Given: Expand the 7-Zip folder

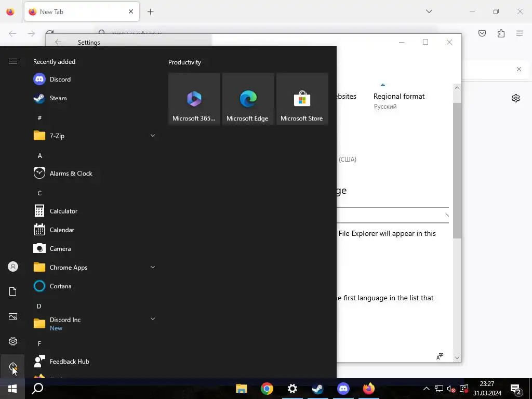Looking at the screenshot, I should pos(153,136).
